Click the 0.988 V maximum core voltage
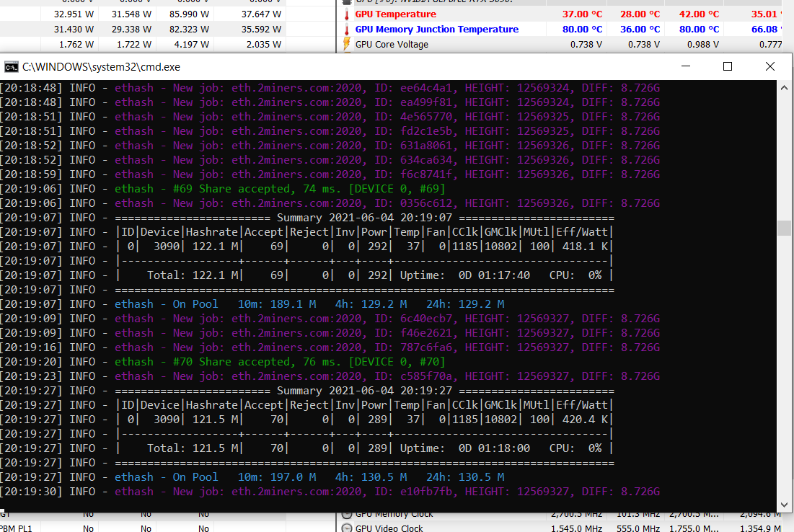 pos(703,45)
